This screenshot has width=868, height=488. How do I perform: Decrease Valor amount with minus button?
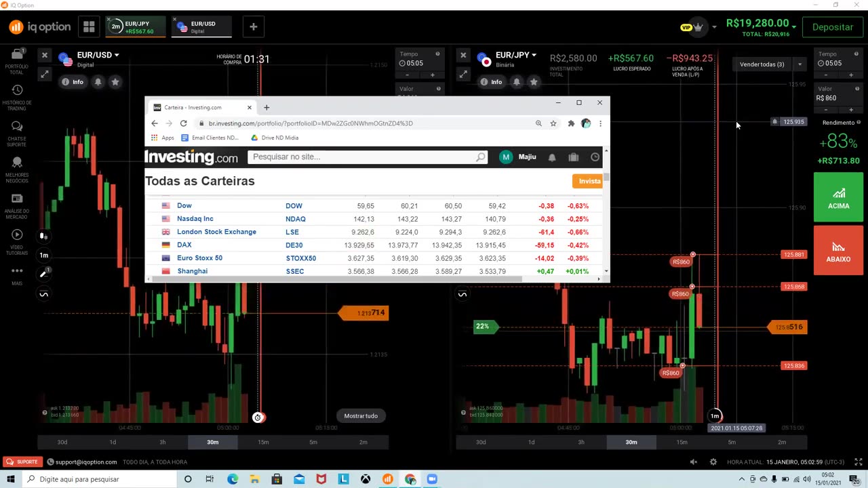click(x=825, y=109)
